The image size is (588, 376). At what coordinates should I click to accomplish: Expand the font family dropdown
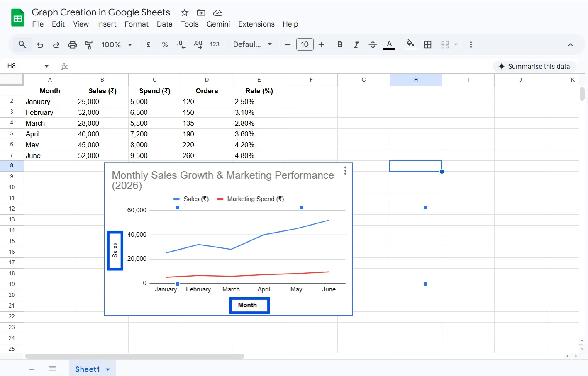click(x=252, y=45)
